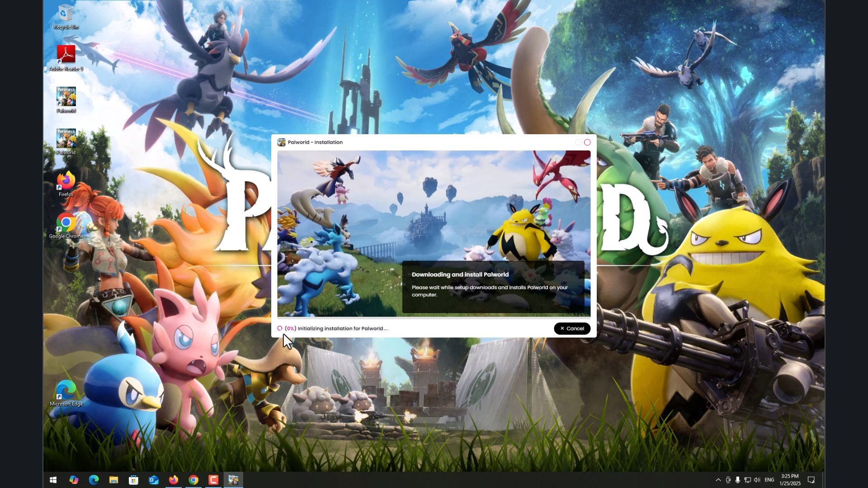Image resolution: width=868 pixels, height=488 pixels.
Task: Select the lower Palworld desktop shortcut
Action: [x=66, y=142]
